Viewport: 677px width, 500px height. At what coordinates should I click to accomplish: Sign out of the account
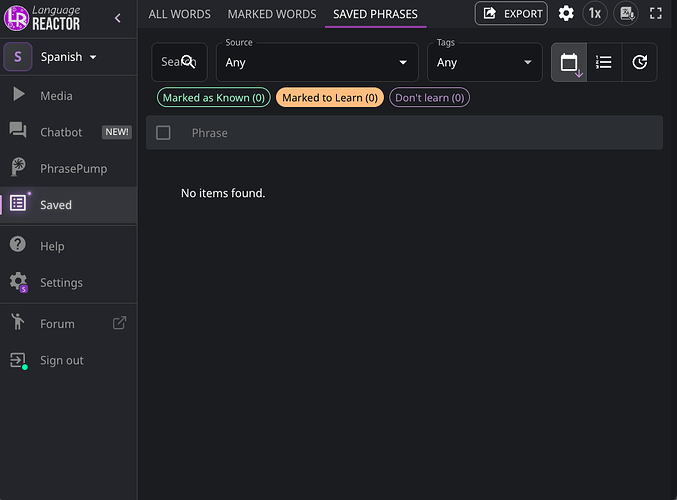click(x=69, y=360)
